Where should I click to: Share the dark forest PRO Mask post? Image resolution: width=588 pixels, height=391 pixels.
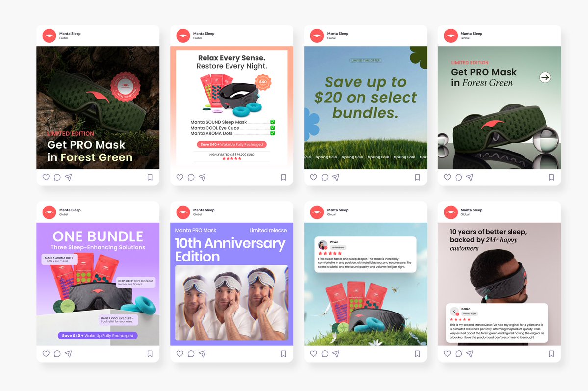coord(68,177)
